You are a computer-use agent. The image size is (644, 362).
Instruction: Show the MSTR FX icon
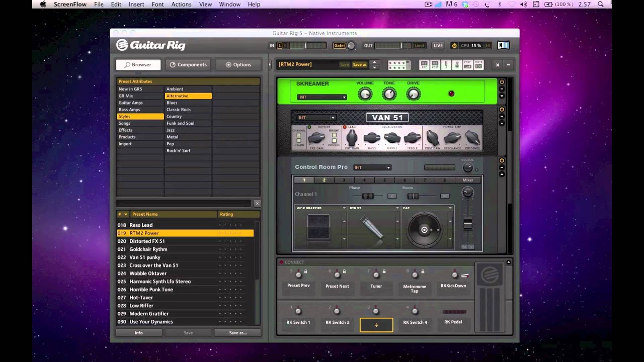(478, 65)
